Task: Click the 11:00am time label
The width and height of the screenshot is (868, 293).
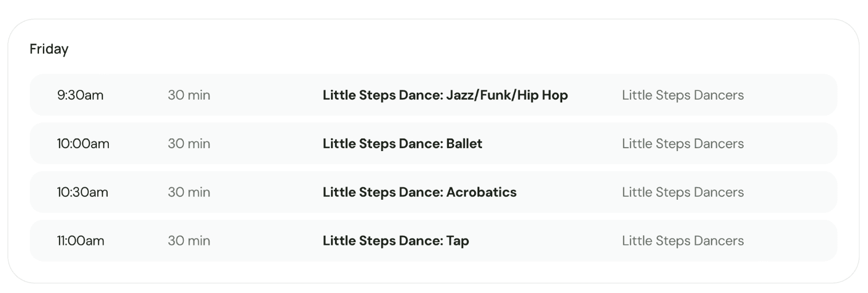Action: 81,241
